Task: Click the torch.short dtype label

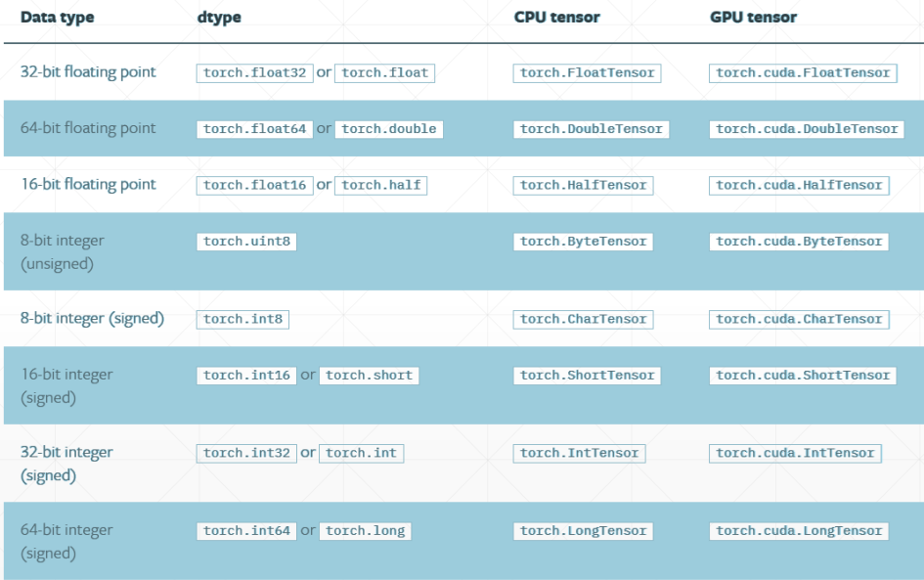Action: pos(369,376)
